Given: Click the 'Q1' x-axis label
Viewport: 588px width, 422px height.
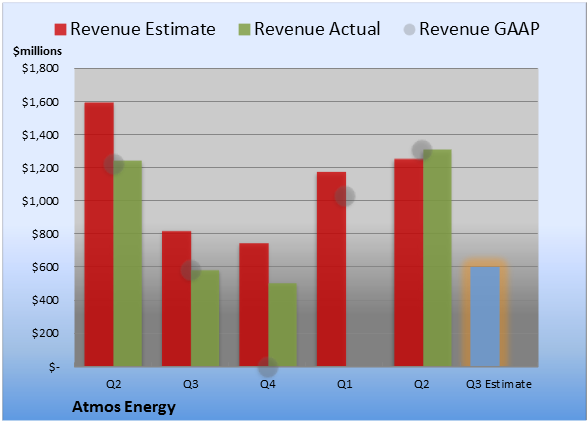Looking at the screenshot, I should pos(345,384).
